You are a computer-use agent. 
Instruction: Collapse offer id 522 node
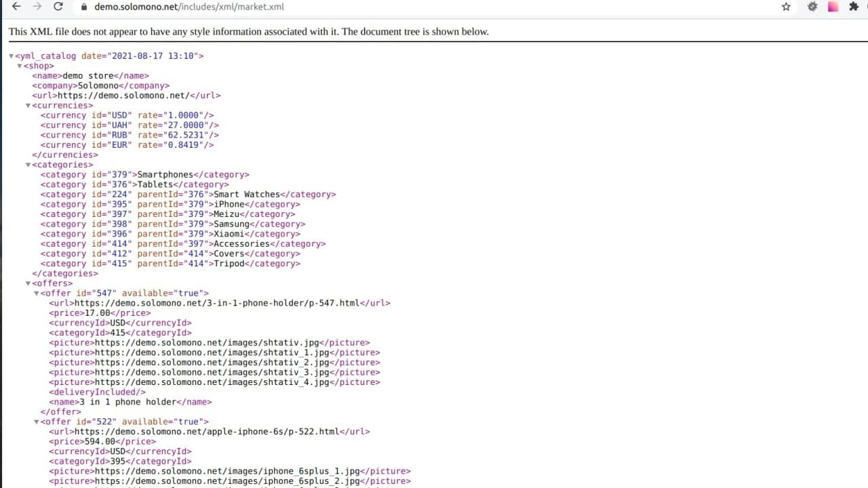[37, 421]
